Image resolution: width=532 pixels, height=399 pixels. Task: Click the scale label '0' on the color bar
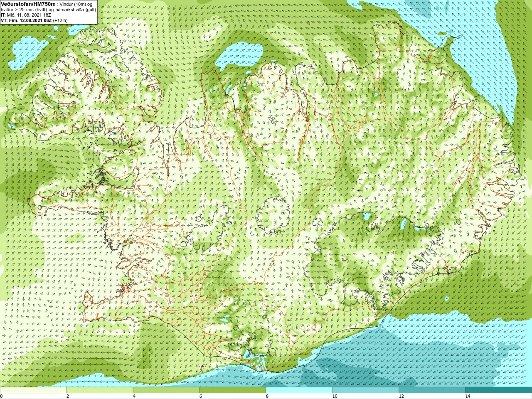click(2, 396)
